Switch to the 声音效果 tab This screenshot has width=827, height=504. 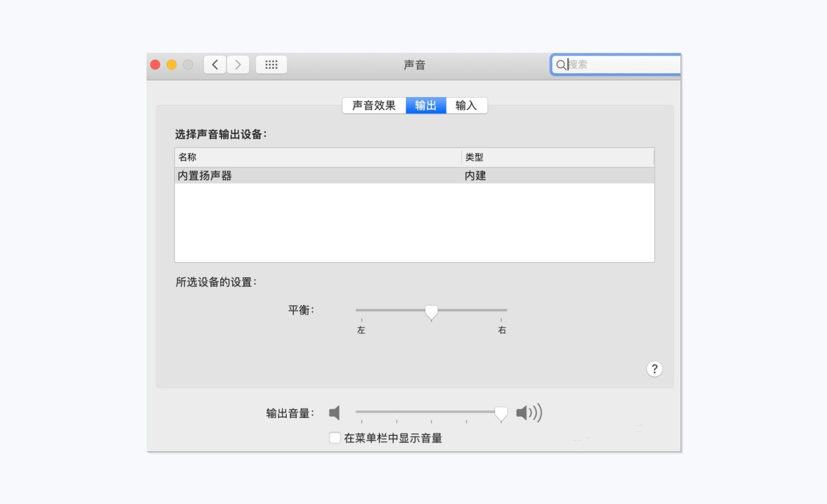point(374,105)
